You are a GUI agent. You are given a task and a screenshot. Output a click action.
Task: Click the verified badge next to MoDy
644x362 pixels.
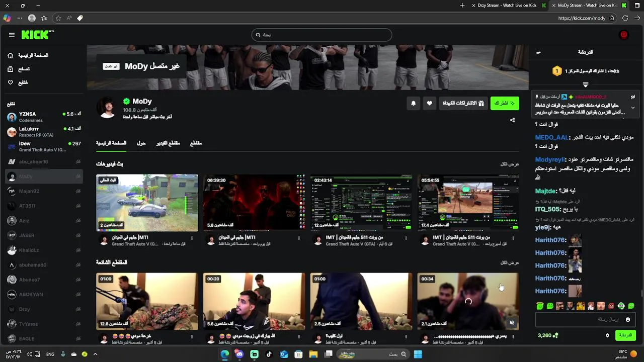coord(126,101)
